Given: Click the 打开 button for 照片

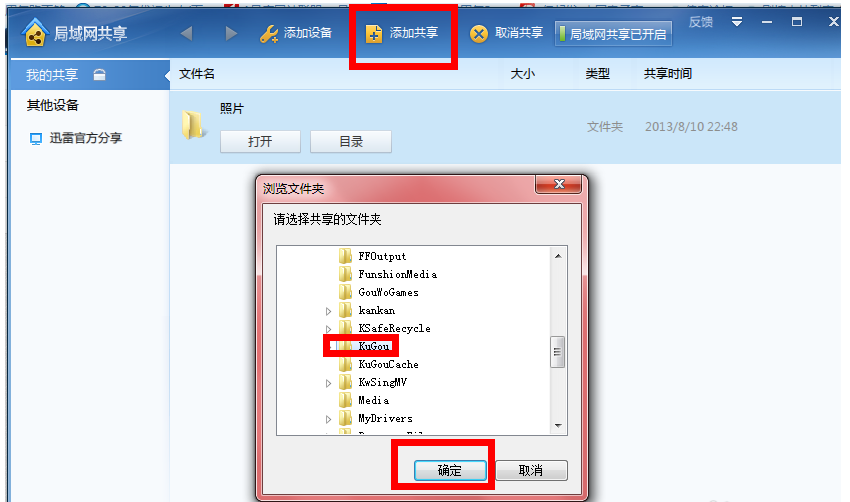Looking at the screenshot, I should click(x=260, y=141).
